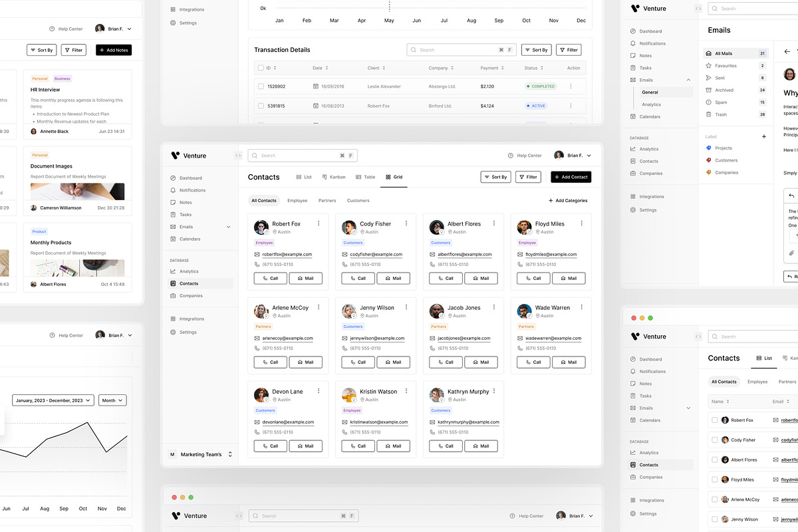Open Filter in Transaction Details panel
Viewport: 798px width, 532px height.
(x=569, y=50)
